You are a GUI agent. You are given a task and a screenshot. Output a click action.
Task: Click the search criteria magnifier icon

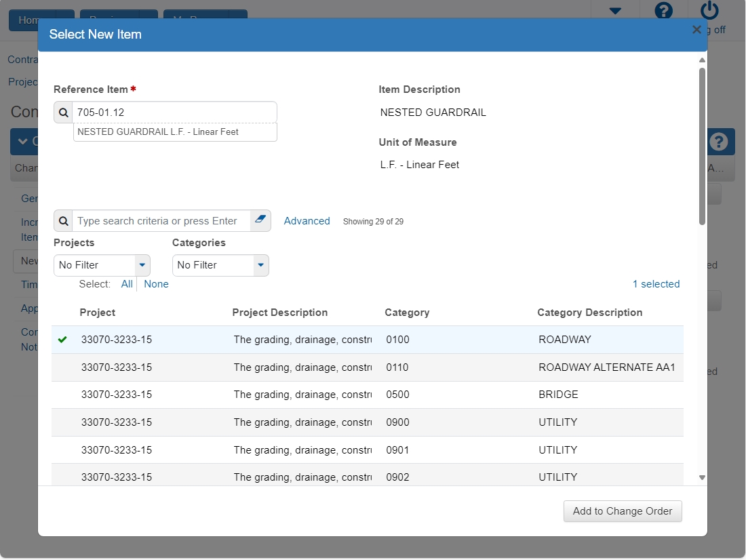[x=63, y=221]
